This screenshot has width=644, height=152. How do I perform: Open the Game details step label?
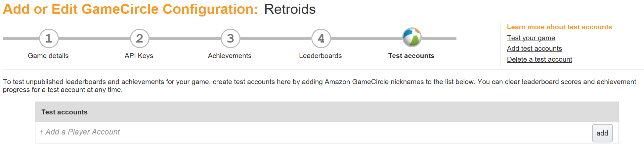[x=48, y=56]
